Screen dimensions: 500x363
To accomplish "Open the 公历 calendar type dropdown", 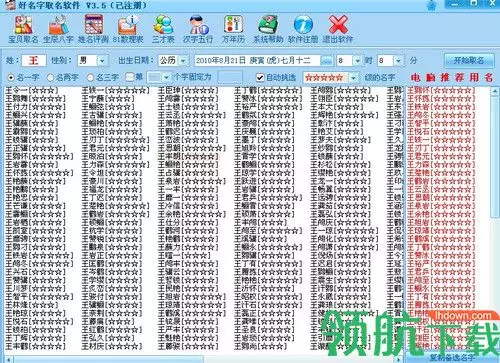I will (183, 61).
